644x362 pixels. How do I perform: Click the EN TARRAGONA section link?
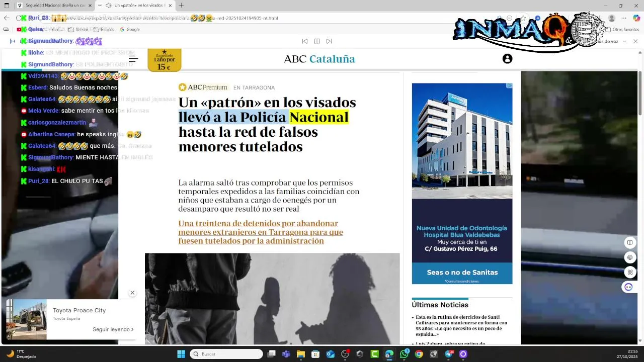pyautogui.click(x=254, y=87)
